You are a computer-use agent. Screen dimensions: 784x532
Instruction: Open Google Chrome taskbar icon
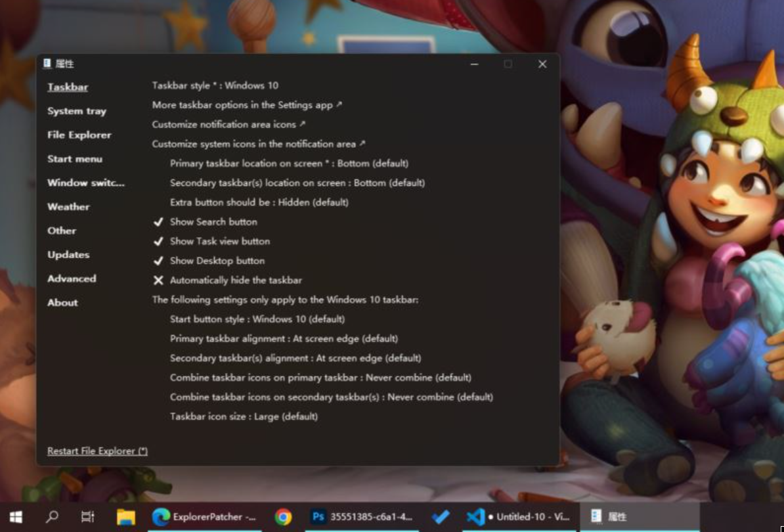click(283, 517)
